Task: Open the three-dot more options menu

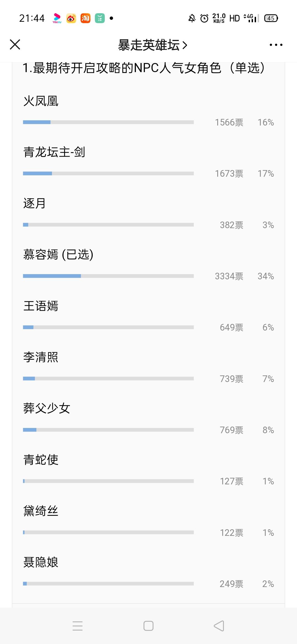Action: 276,45
